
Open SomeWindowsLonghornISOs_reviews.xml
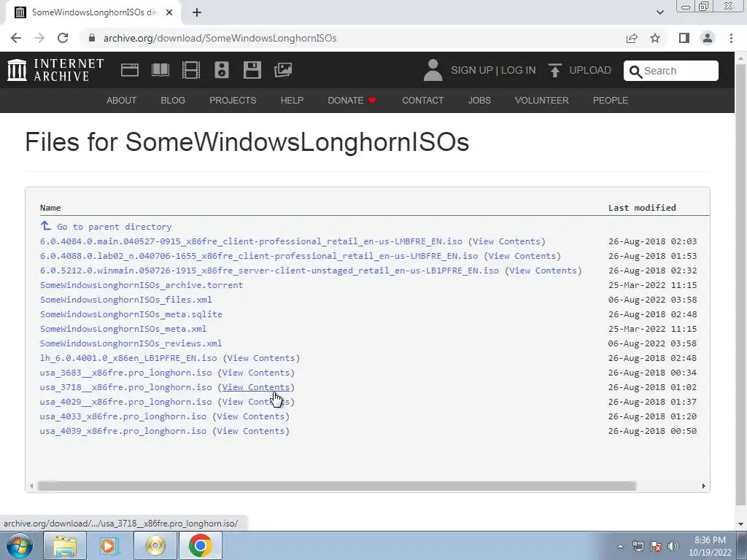[131, 343]
